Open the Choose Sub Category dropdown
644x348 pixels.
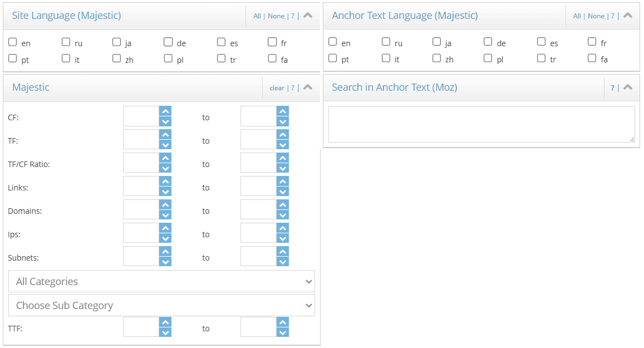[161, 305]
